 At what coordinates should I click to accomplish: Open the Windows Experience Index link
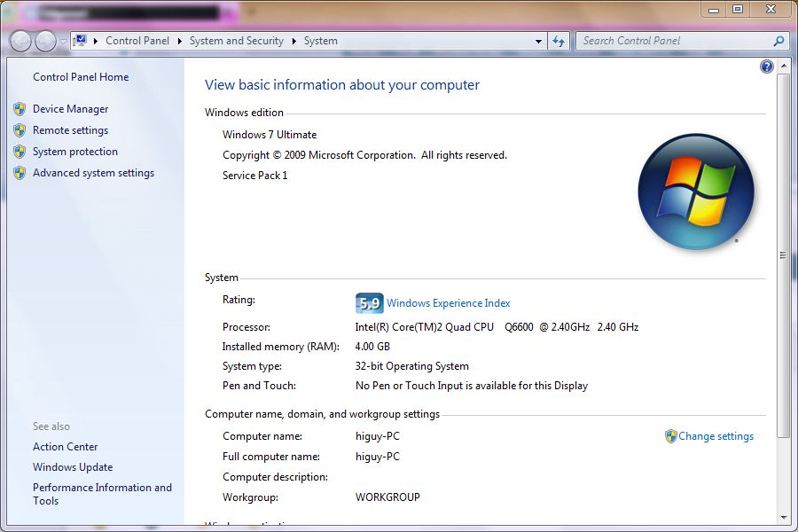click(x=448, y=303)
